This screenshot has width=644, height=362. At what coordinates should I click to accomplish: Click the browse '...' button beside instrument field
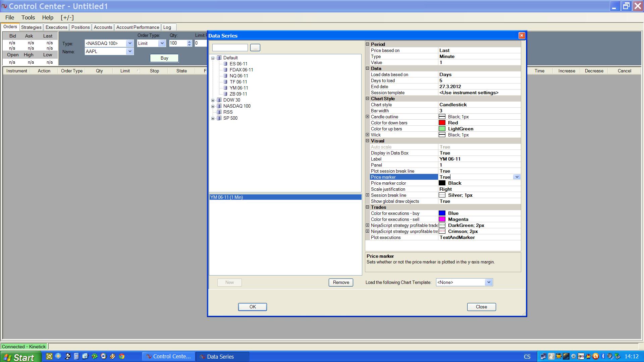(x=255, y=48)
